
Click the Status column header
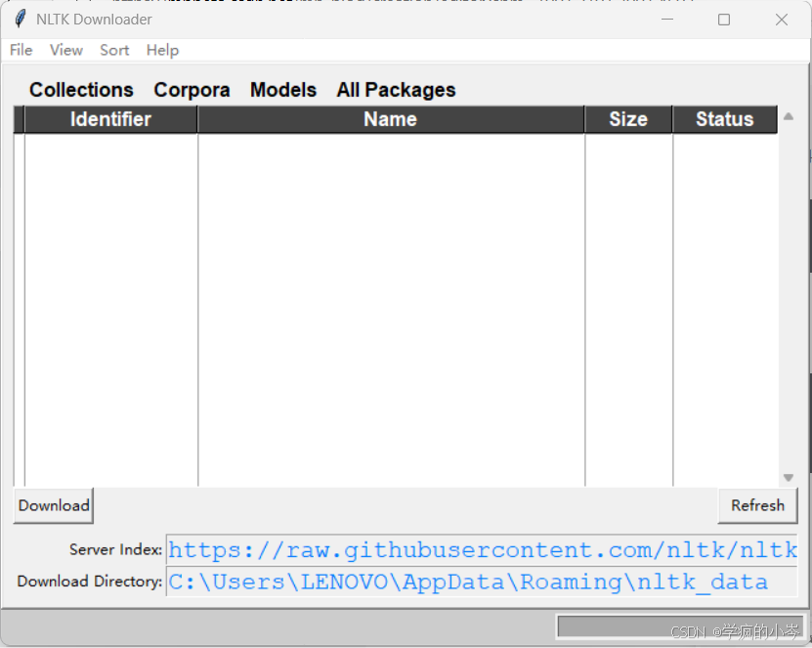(x=725, y=119)
